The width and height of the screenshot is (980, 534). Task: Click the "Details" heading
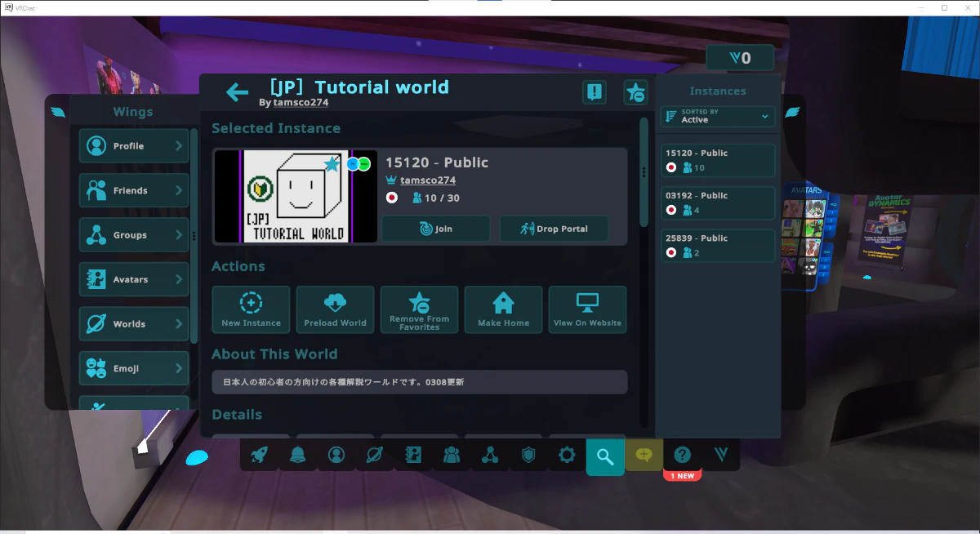point(237,415)
